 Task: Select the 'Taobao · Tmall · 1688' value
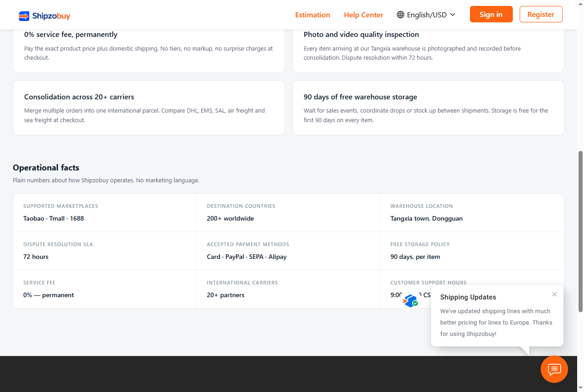coord(54,218)
